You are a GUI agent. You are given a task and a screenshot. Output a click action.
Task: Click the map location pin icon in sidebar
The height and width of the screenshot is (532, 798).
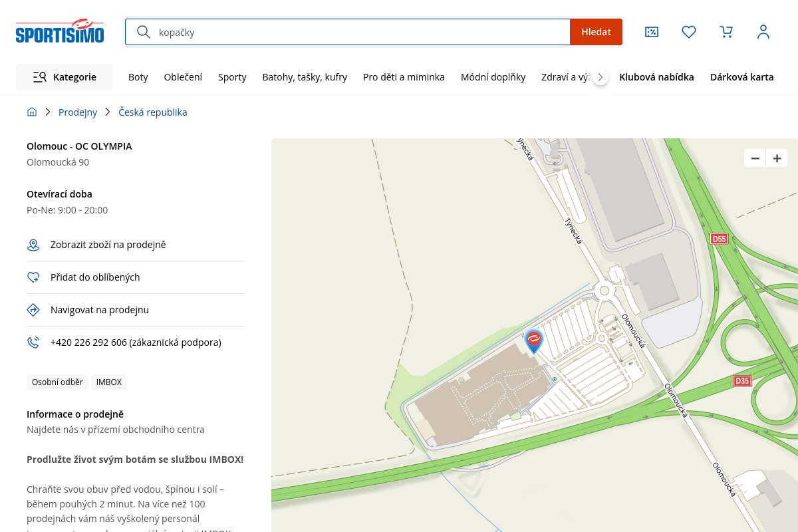33,245
